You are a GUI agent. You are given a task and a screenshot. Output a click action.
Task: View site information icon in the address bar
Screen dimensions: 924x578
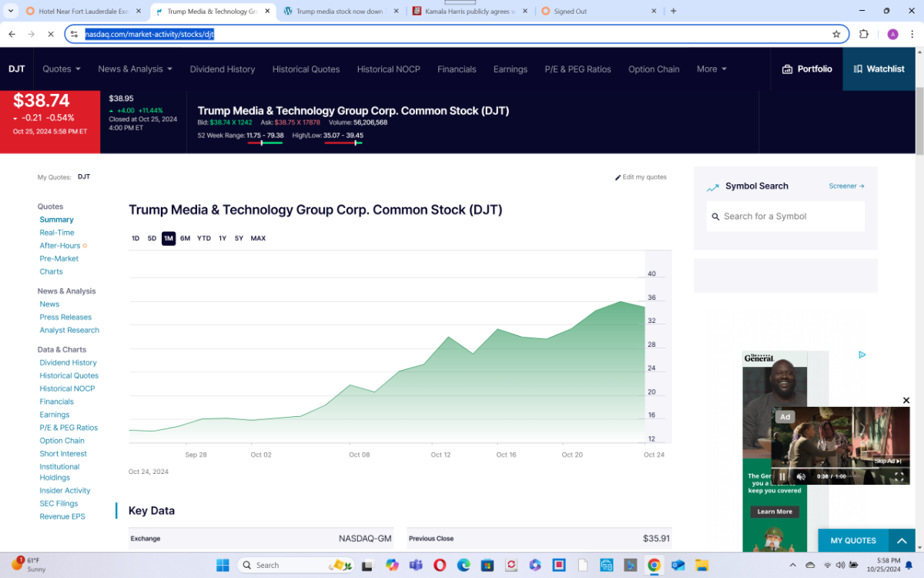[74, 34]
